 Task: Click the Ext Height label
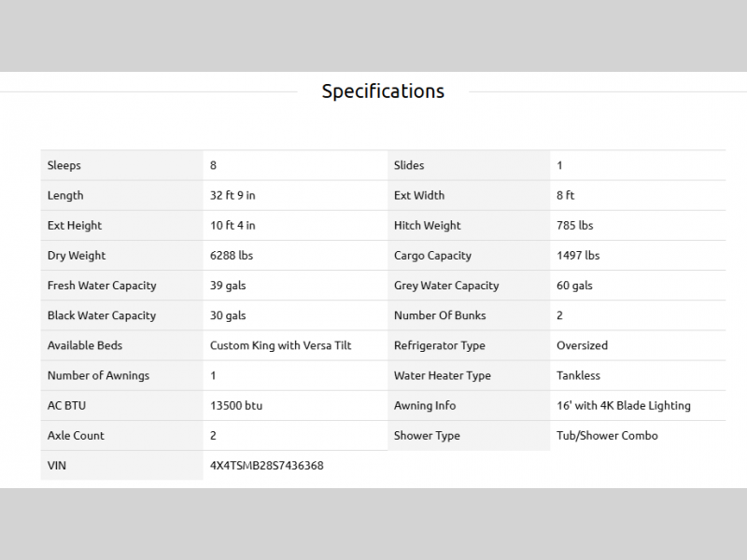[x=75, y=226]
